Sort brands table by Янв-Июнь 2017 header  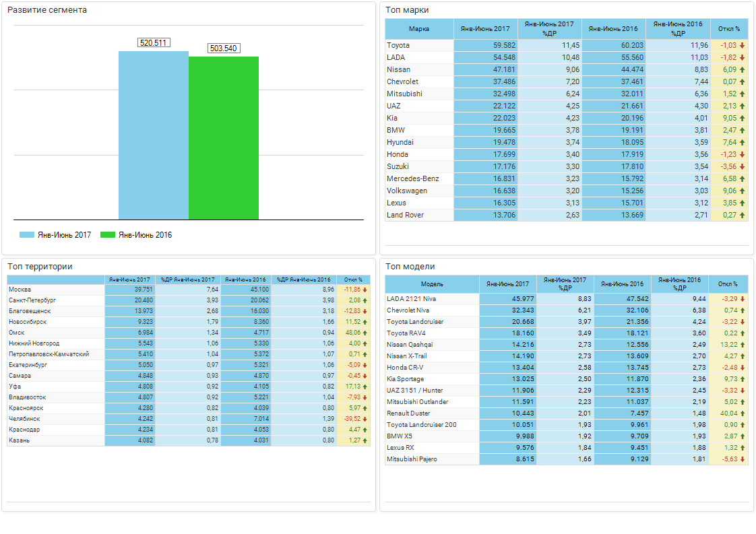click(x=485, y=29)
